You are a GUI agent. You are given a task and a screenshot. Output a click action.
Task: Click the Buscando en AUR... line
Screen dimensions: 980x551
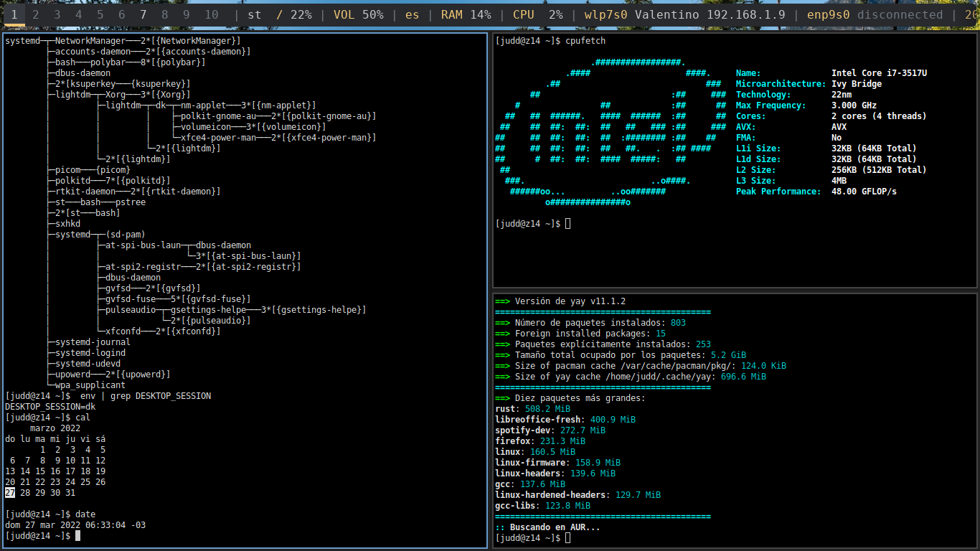(547, 527)
